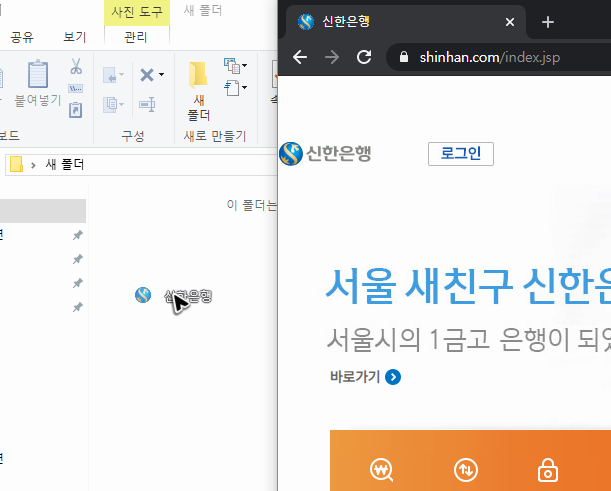Select the highlighted navigation pane item
Image resolution: width=611 pixels, height=491 pixels.
tap(43, 211)
